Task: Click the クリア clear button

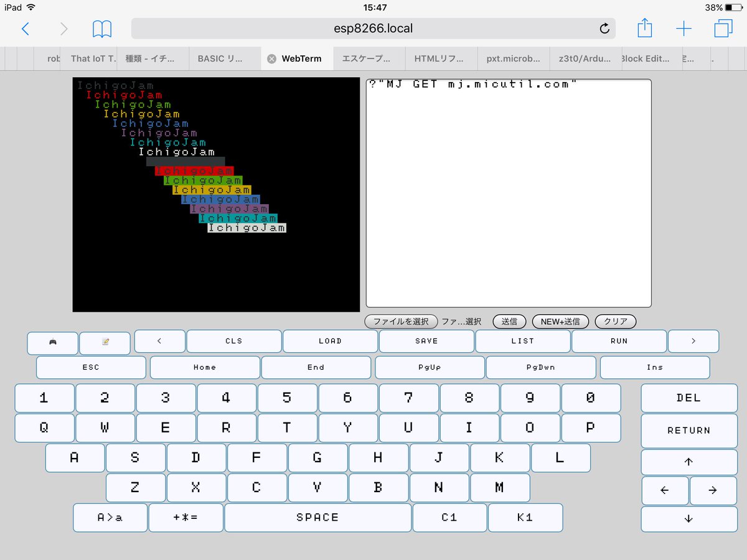Action: tap(616, 322)
